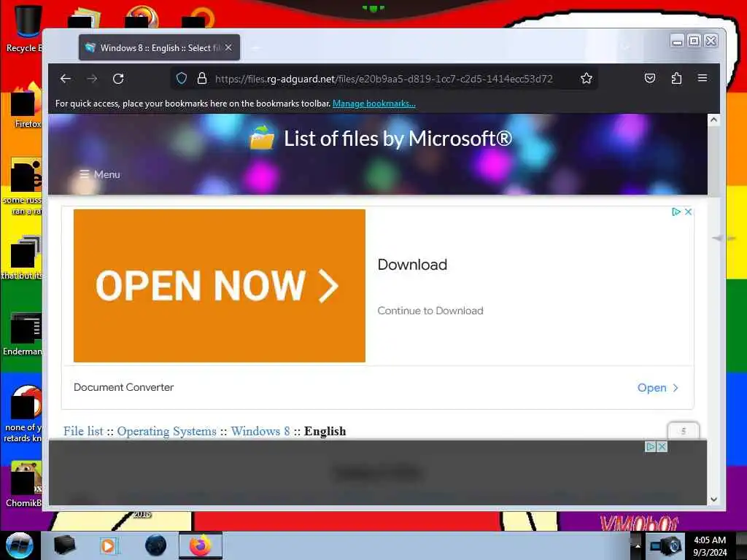Select the Enderman desktop icon
The image size is (747, 560).
(x=23, y=333)
